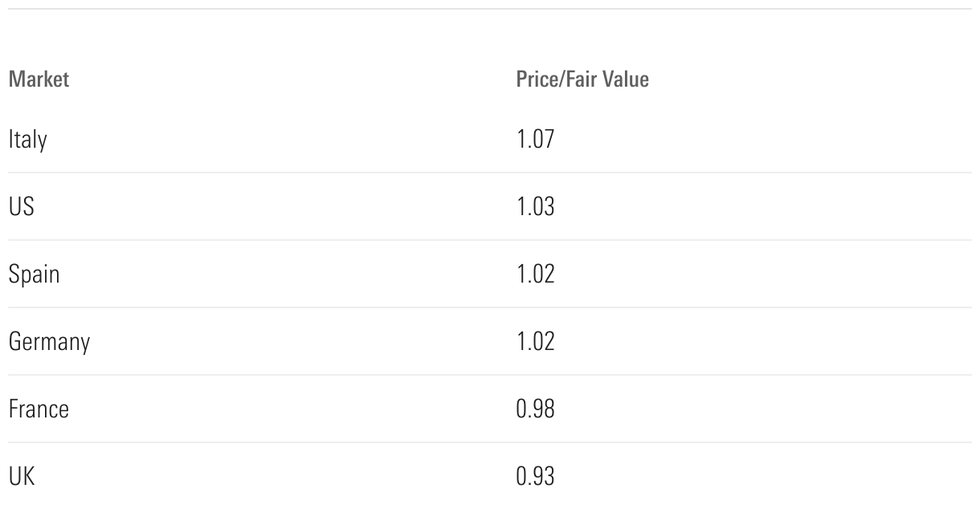Click the divider between France and UK rows
This screenshot has width=980, height=517.
[x=490, y=442]
